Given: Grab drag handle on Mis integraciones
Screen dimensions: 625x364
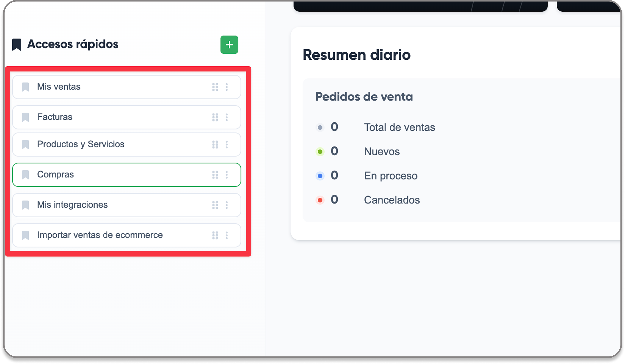Looking at the screenshot, I should click(215, 205).
